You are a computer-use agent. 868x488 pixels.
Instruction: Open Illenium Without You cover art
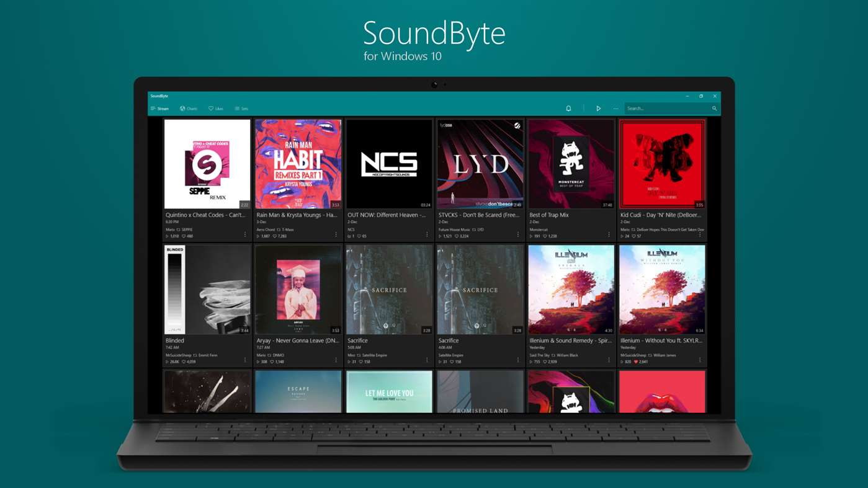[662, 290]
